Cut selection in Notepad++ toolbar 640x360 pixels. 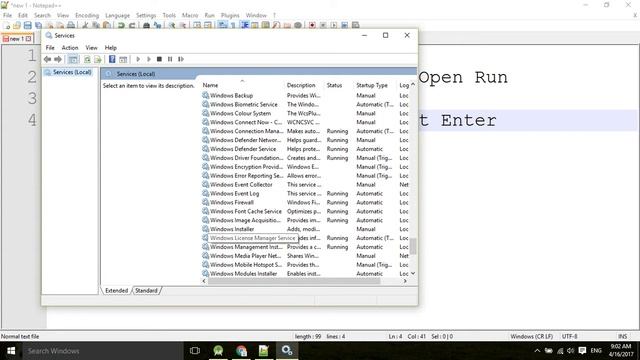click(x=85, y=25)
